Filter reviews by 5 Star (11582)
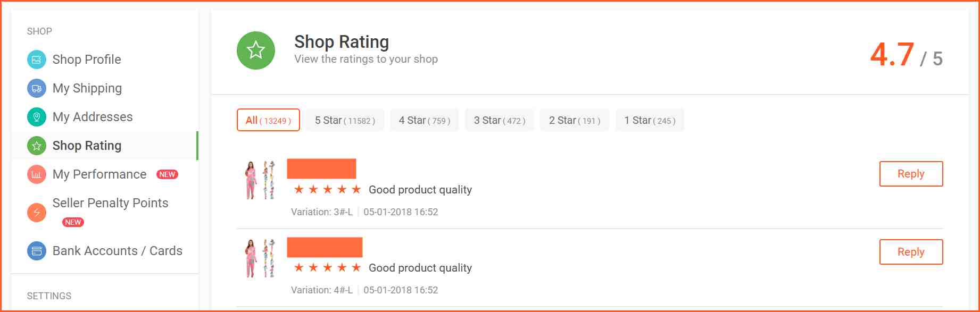This screenshot has width=980, height=312. [345, 120]
